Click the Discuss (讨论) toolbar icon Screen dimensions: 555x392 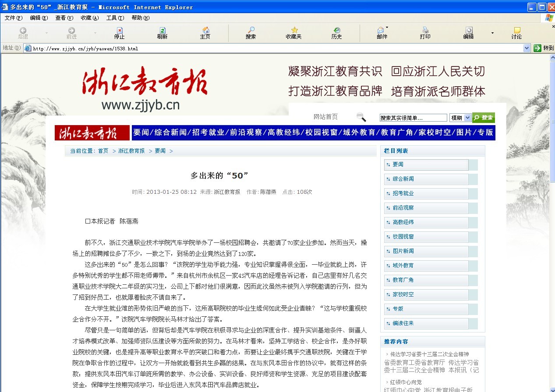(x=517, y=30)
